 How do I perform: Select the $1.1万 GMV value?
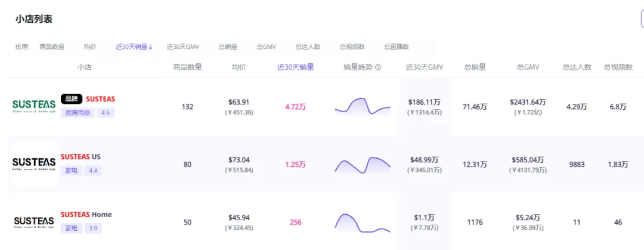[x=425, y=218]
